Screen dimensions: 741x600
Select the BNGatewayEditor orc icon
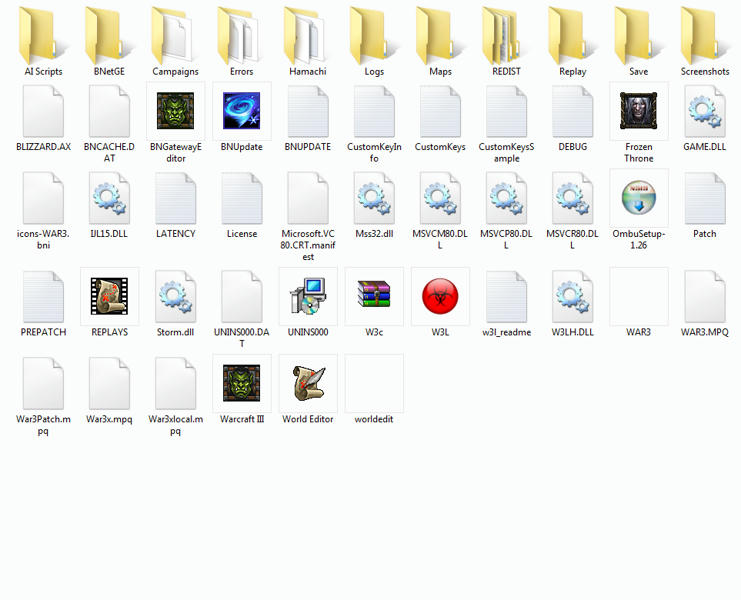(175, 111)
